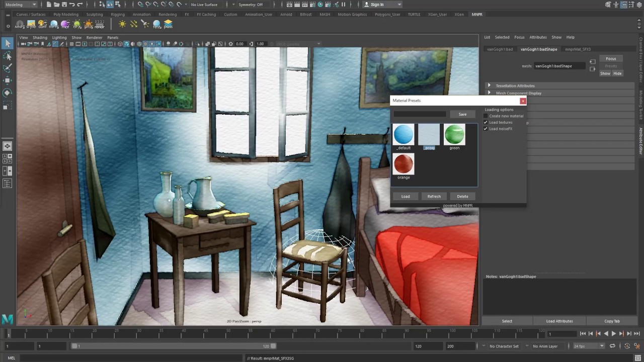The image size is (644, 362).
Task: Save the scene with the disk icon
Action: (x=64, y=5)
